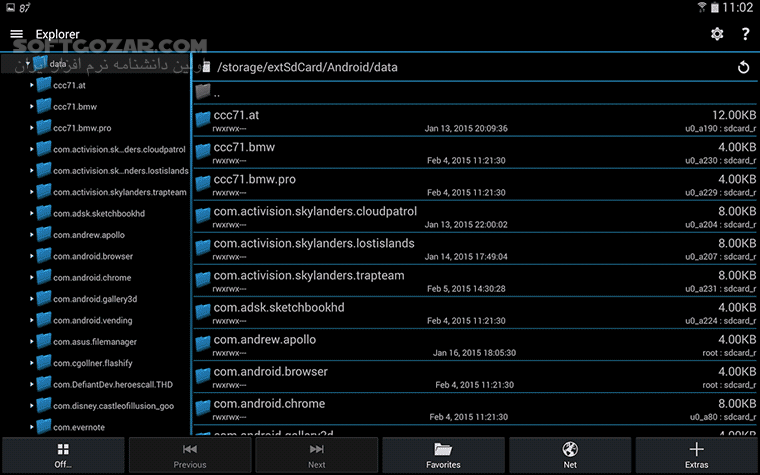Expand ccc71.bmw.pro tree node
Viewport: 760px width, 475px height.
[x=32, y=127]
